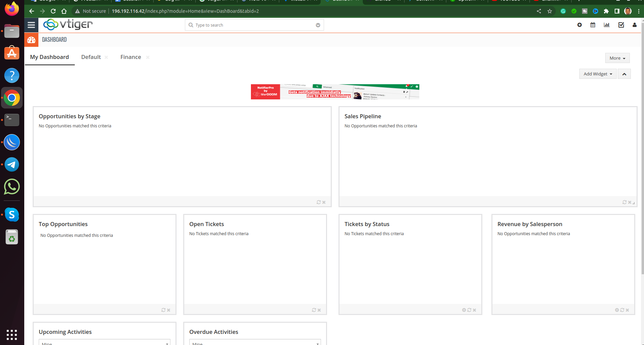Screen dimensions: 644x345
Task: Remove the Tickets by Status widget
Action: 475,310
